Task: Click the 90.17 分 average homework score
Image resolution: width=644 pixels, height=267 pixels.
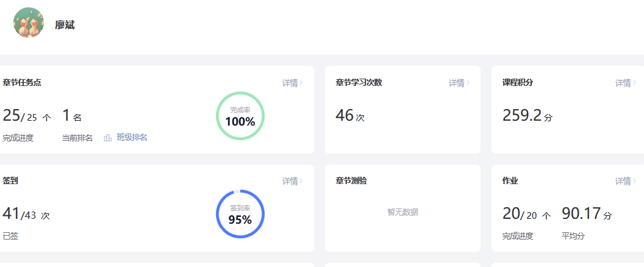Action: click(586, 213)
